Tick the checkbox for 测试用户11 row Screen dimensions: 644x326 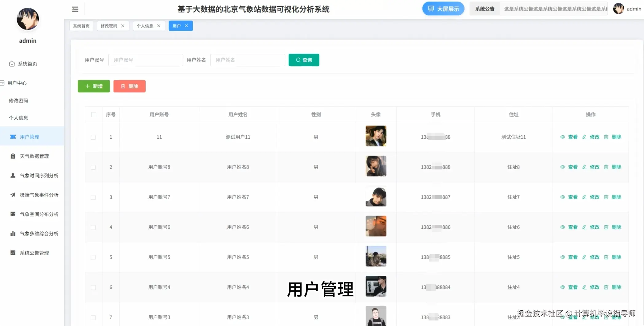tap(94, 137)
